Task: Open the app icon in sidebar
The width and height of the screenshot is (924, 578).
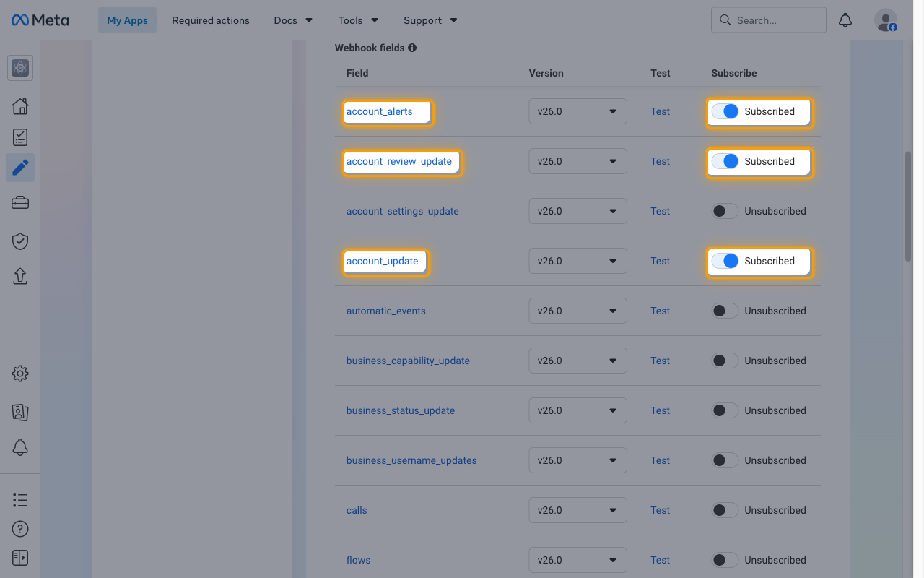Action: (20, 68)
